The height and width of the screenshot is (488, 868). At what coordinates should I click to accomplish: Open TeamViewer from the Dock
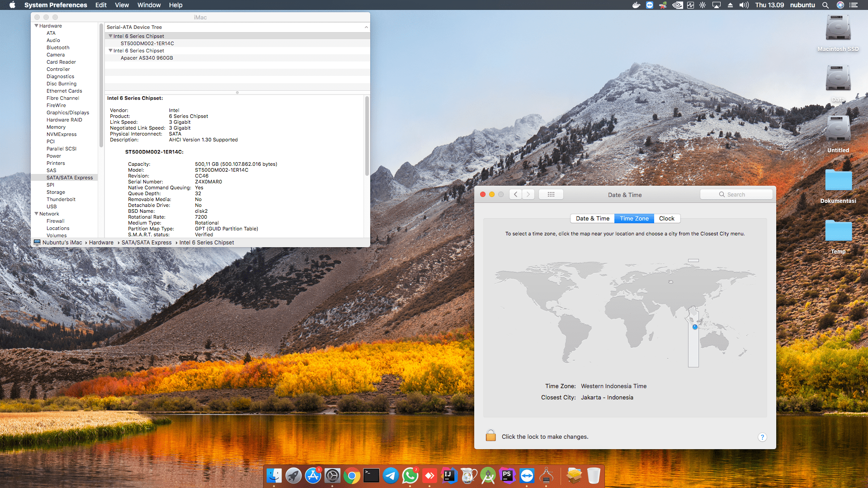(527, 475)
